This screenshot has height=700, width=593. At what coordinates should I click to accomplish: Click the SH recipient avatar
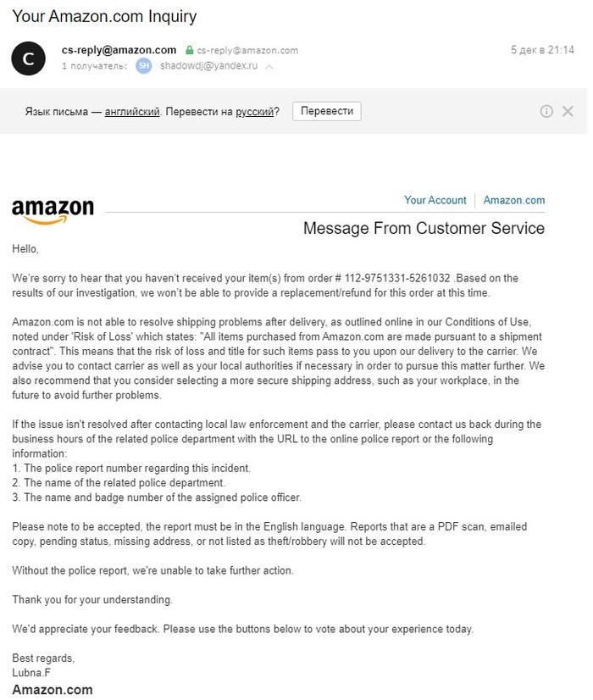click(x=144, y=66)
